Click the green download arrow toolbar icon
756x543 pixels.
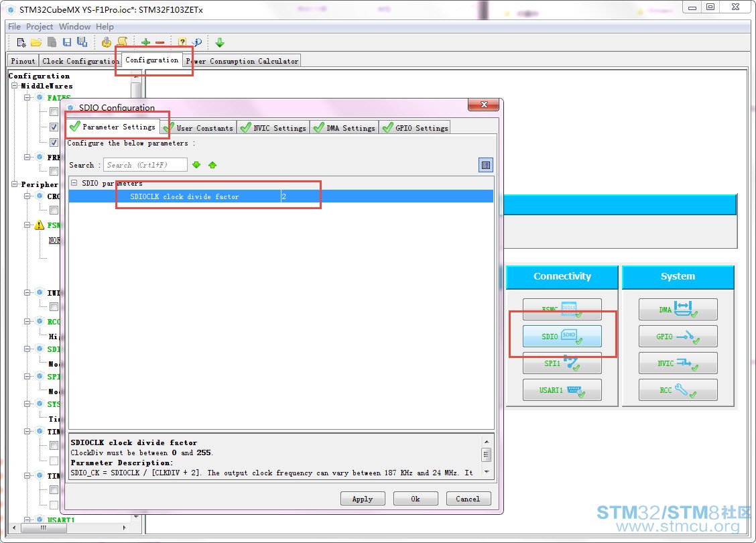click(x=220, y=42)
